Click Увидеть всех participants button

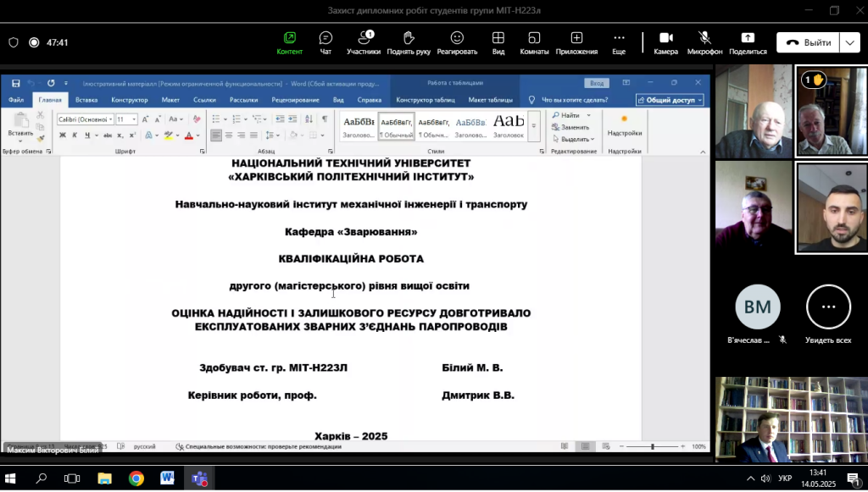[828, 314]
